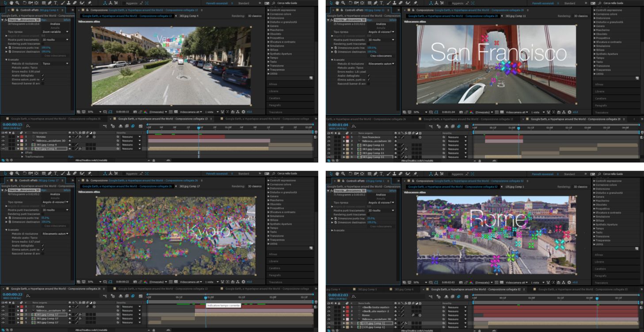644x332 pixels.
Task: Select the Puppet Pin tool in Rome screenshot
Action: 415,174
